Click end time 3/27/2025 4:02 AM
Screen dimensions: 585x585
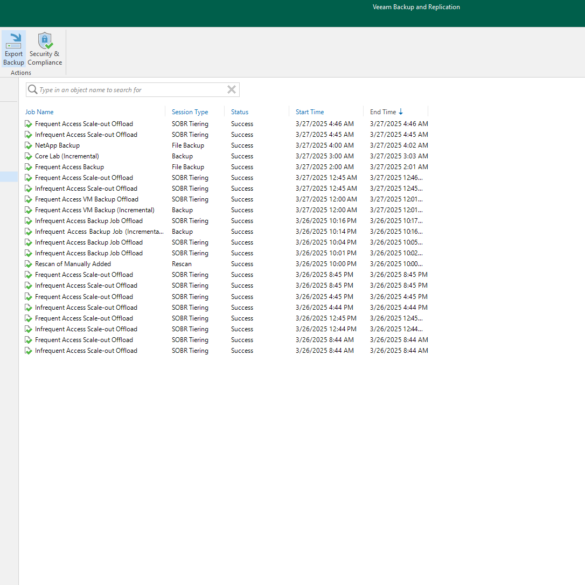point(399,146)
